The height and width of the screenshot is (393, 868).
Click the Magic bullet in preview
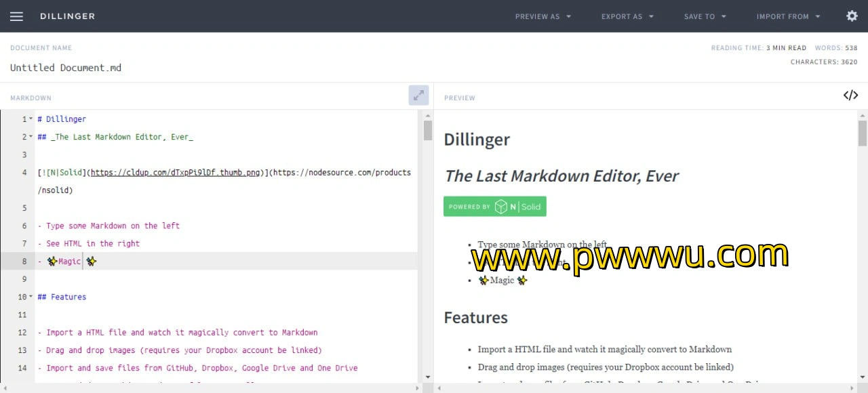502,281
